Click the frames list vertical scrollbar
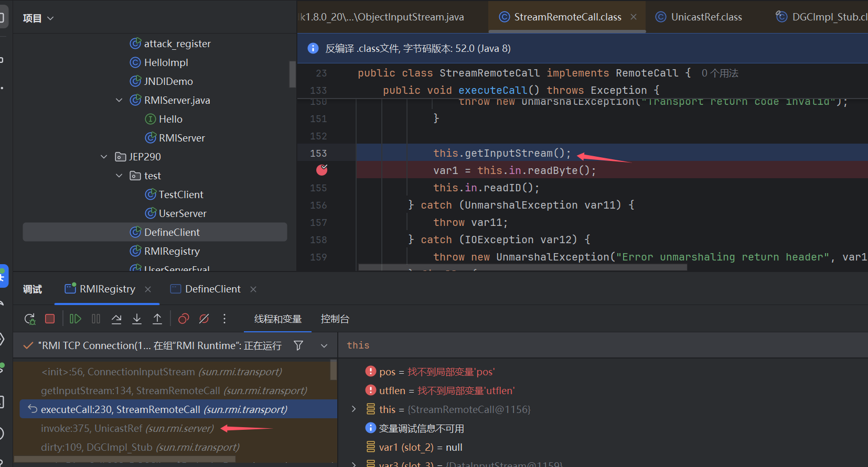868x467 pixels. coord(334,370)
